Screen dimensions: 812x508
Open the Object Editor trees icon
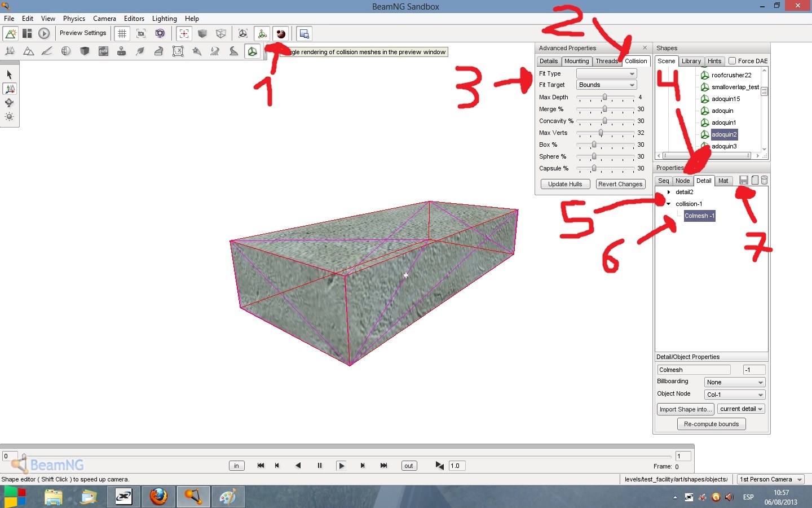point(10,51)
